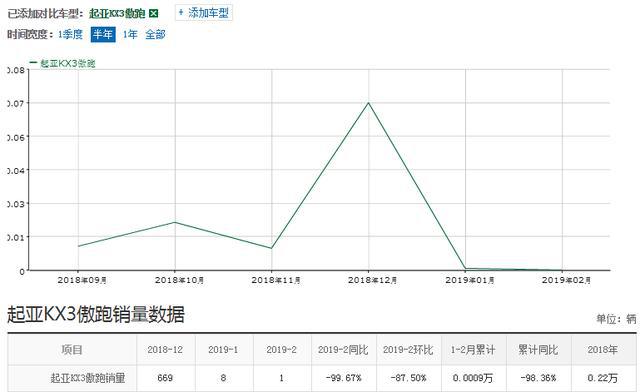
Task: Click the 2019-1 column header
Action: [x=223, y=350]
